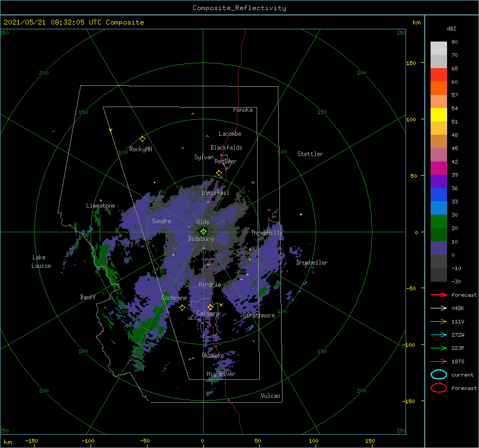The image size is (479, 448).
Task: Select the 10 dBZ purple color swatch
Action: tap(439, 248)
